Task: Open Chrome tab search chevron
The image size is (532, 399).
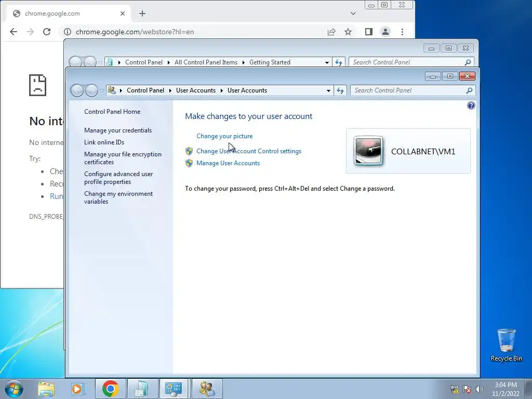Action: click(x=353, y=14)
